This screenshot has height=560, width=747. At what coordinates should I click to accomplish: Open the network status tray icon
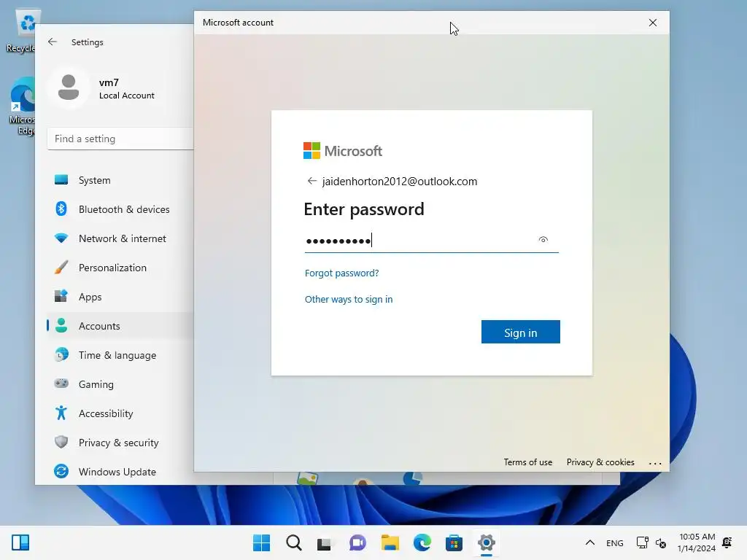pos(642,542)
